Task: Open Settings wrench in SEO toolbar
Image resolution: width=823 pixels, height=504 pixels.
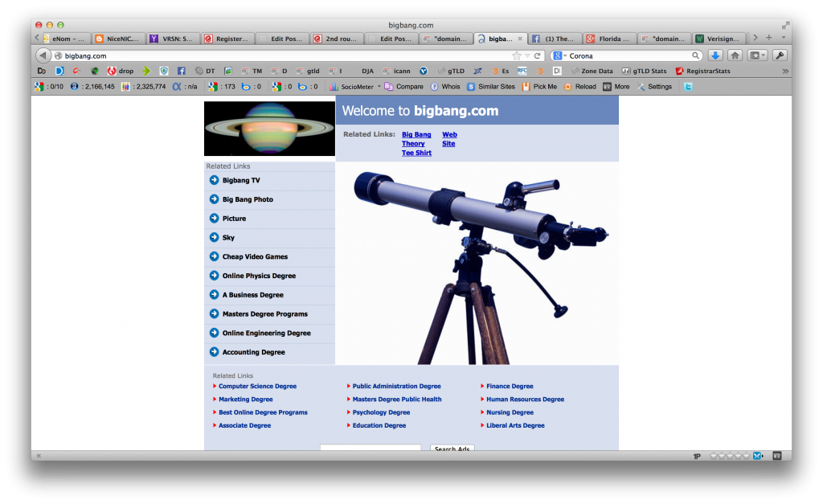Action: coord(654,87)
